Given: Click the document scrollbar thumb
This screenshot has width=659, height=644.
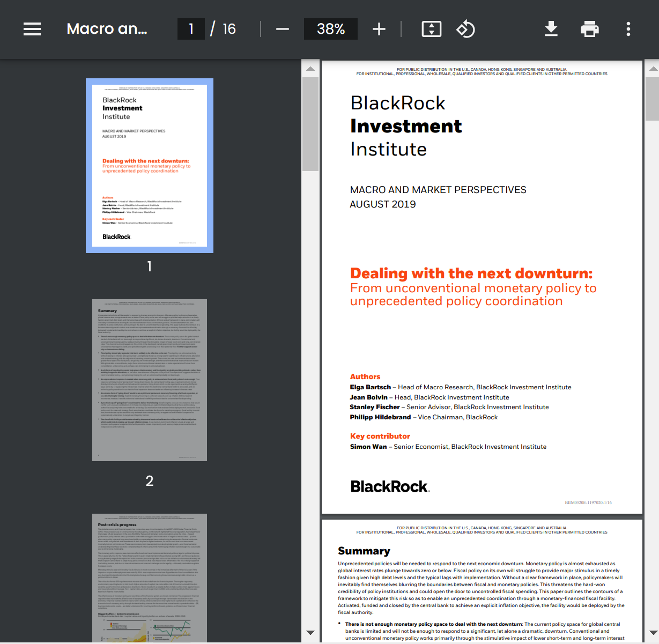Looking at the screenshot, I should click(653, 99).
